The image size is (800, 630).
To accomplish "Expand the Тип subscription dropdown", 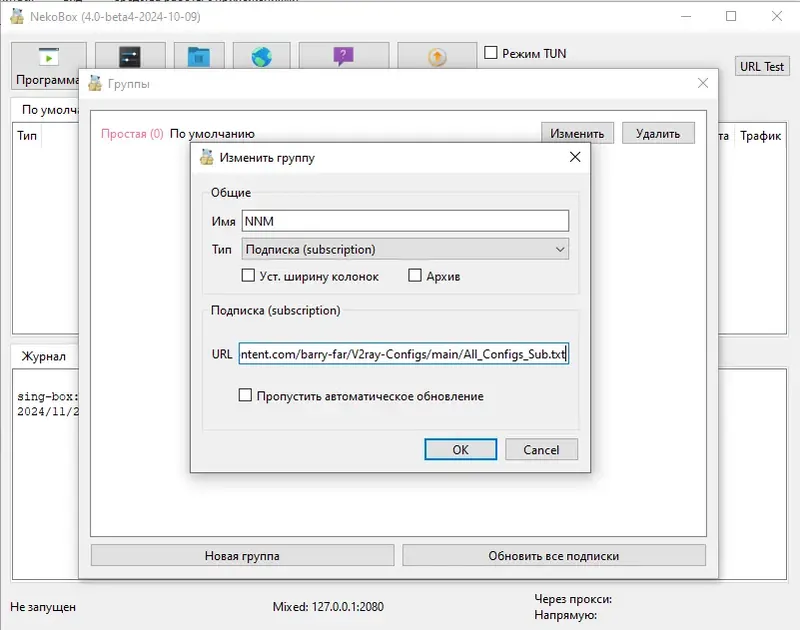I will (x=405, y=249).
